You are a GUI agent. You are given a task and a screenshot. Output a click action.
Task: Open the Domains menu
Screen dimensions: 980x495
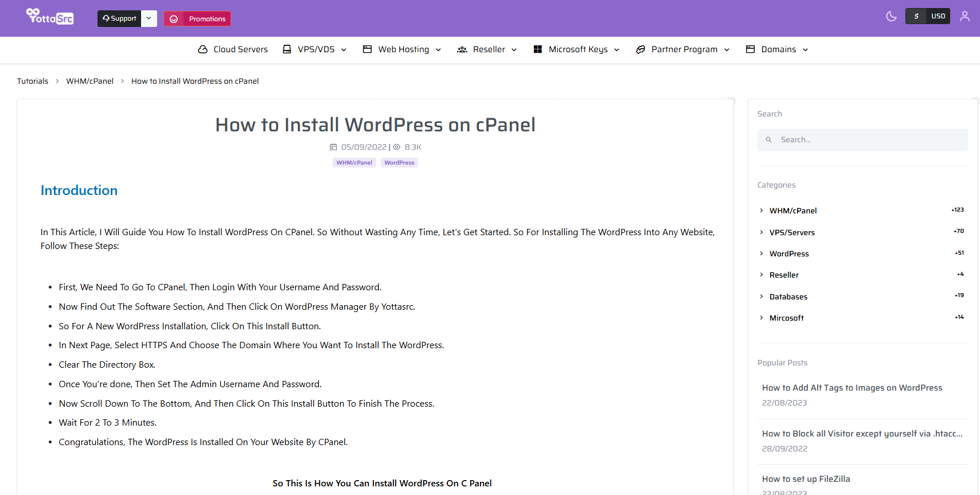click(778, 49)
